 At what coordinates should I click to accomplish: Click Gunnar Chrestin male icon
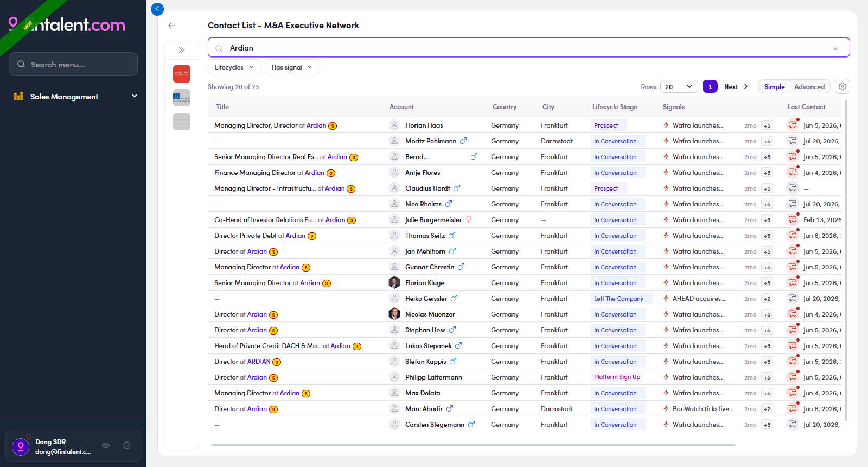tap(461, 267)
